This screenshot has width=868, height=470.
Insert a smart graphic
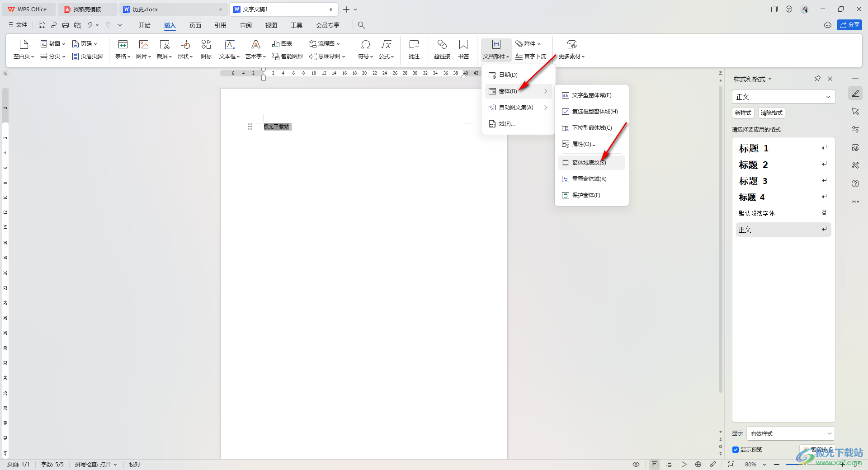click(x=288, y=56)
